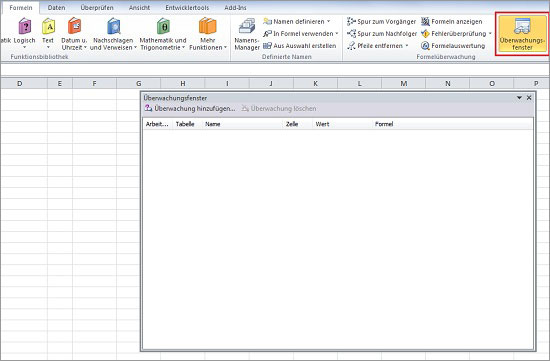Screen dimensions: 550x361
Task: Open Mathematik und Trigonometrie functions icon
Action: point(163,27)
